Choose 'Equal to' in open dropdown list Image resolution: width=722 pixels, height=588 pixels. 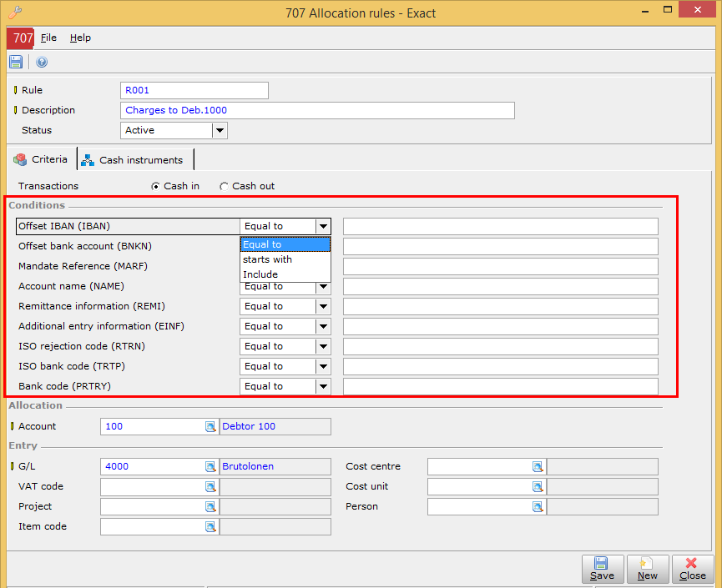(285, 244)
